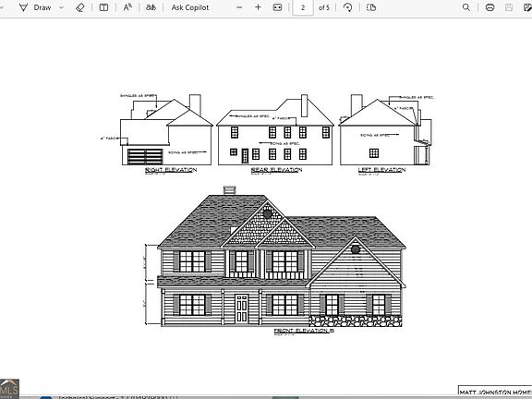This screenshot has width=532, height=399.
Task: Print the PDF document
Action: pos(490,7)
